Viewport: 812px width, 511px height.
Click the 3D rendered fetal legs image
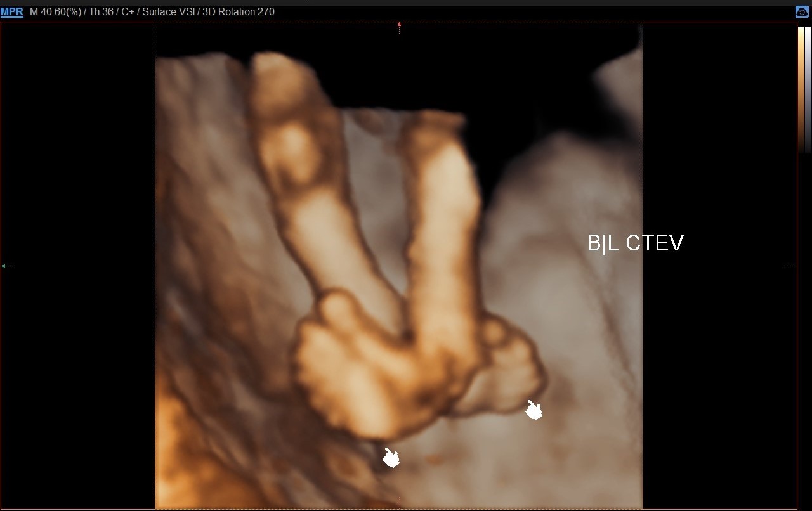(399, 266)
